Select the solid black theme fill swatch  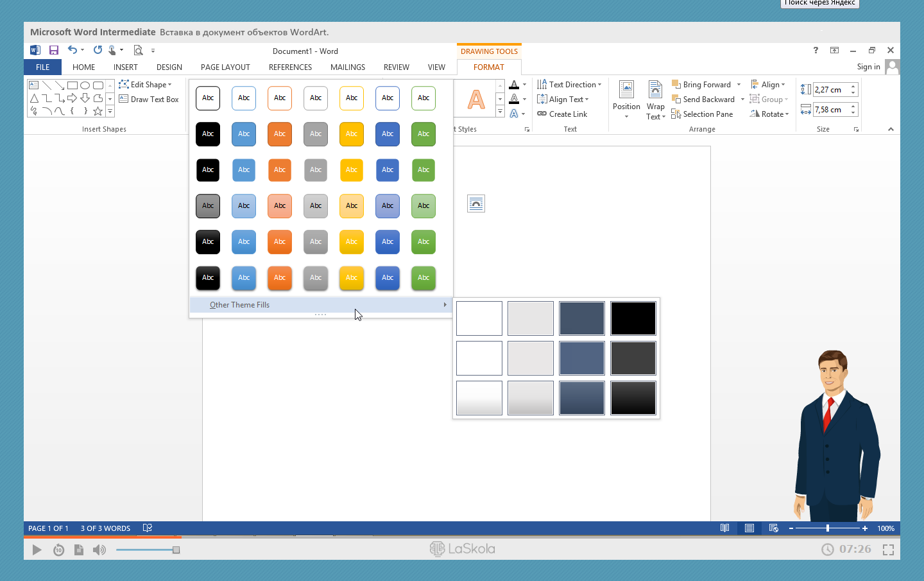point(633,318)
